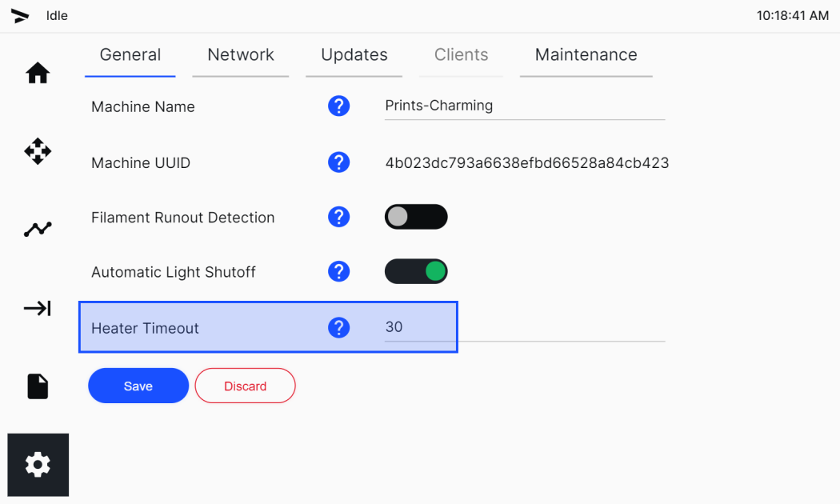The width and height of the screenshot is (840, 504).
Task: Click the logo icon beside Idle
Action: click(20, 16)
